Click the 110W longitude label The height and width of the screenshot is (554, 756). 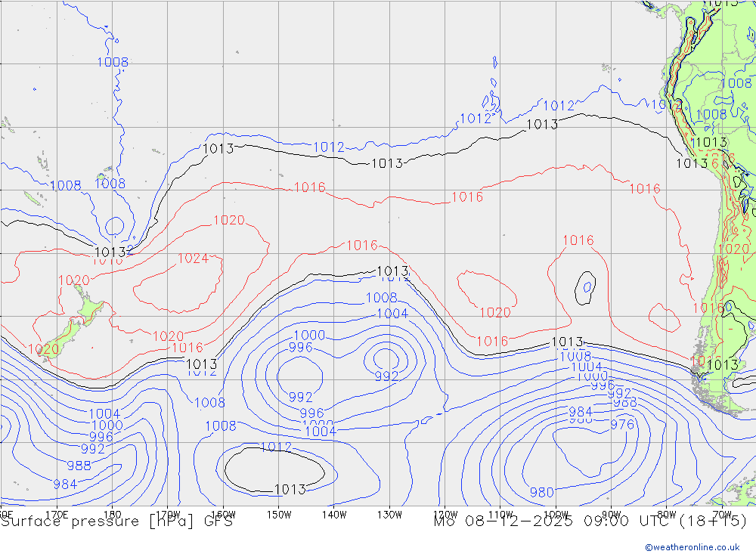click(x=500, y=515)
